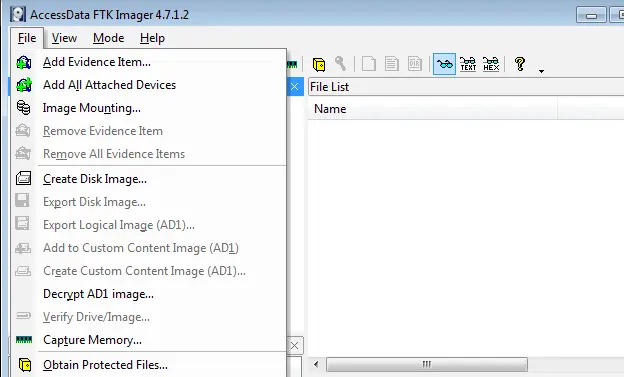This screenshot has height=377, width=624.
Task: Click the Image Mounting disk stack icon
Action: (x=23, y=107)
